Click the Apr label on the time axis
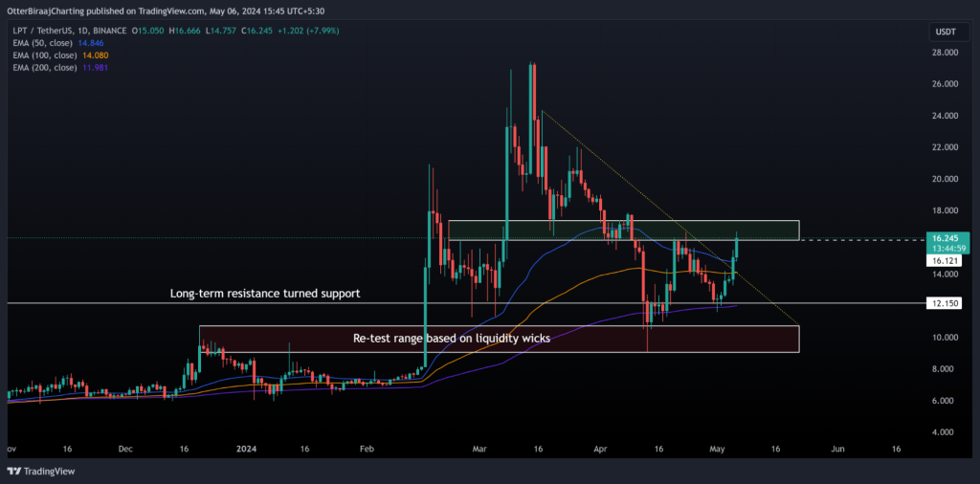 click(601, 449)
